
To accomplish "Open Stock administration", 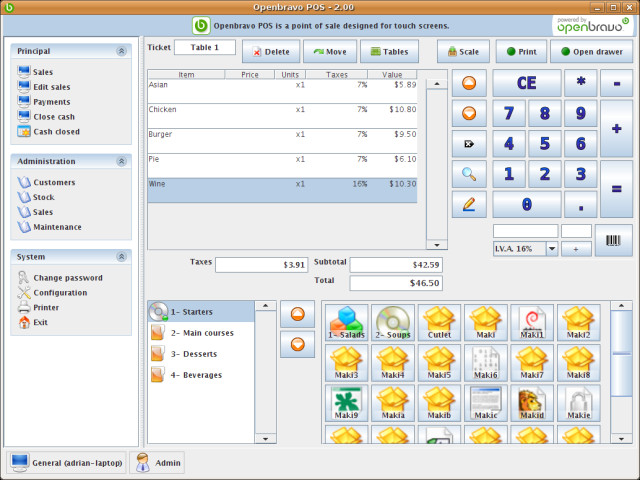I will point(36,197).
